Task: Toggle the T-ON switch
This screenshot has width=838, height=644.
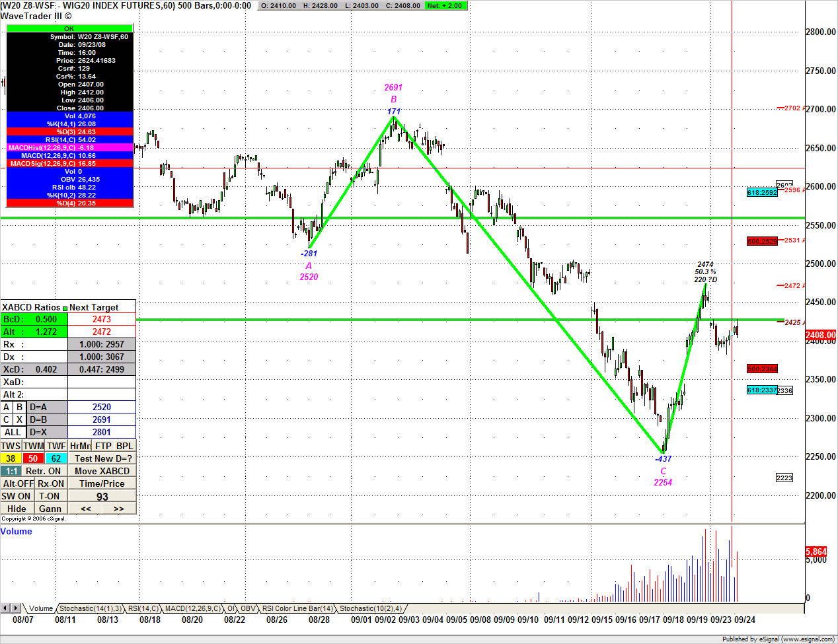Action: (x=50, y=496)
